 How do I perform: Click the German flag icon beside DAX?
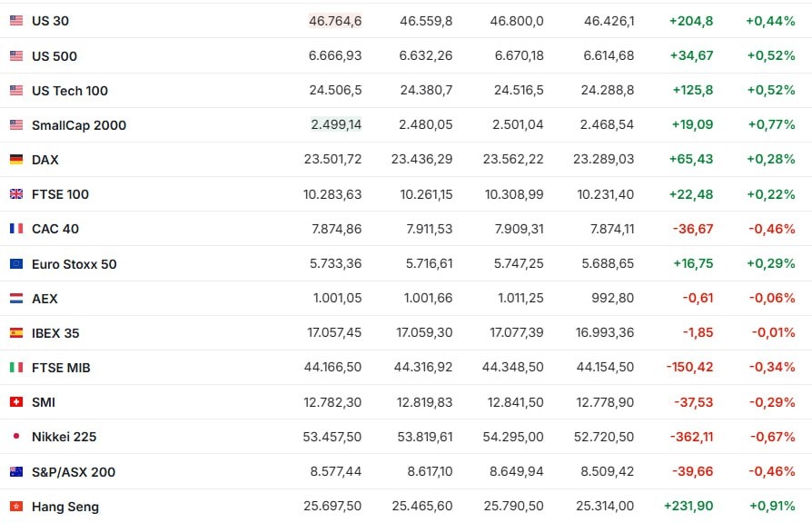coord(16,160)
